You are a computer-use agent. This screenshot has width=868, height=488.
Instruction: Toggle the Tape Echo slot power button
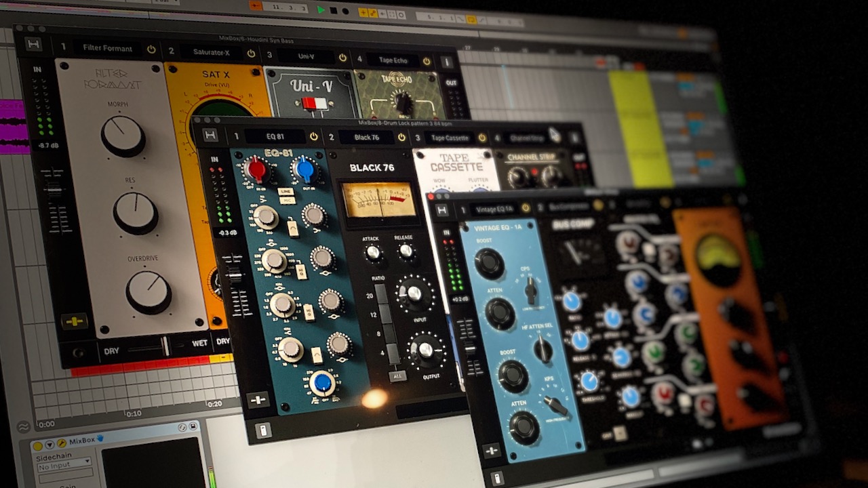pyautogui.click(x=427, y=61)
